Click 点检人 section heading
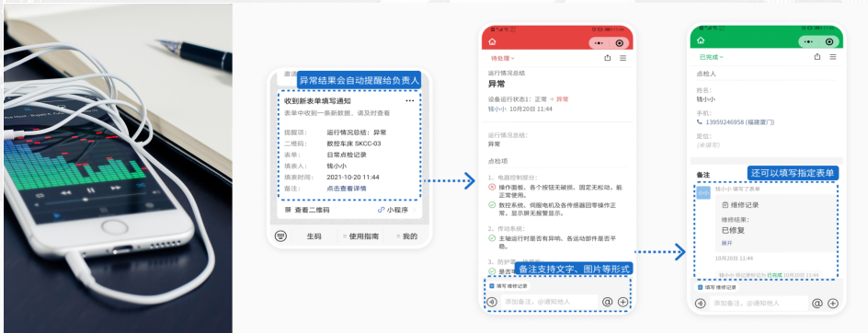 pos(706,74)
